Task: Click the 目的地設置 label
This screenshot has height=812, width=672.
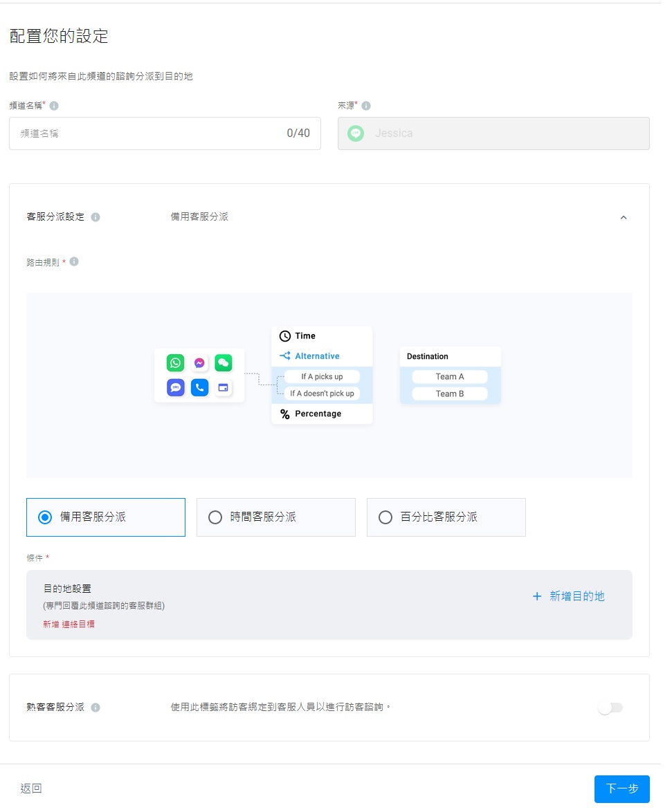Action: pyautogui.click(x=67, y=589)
